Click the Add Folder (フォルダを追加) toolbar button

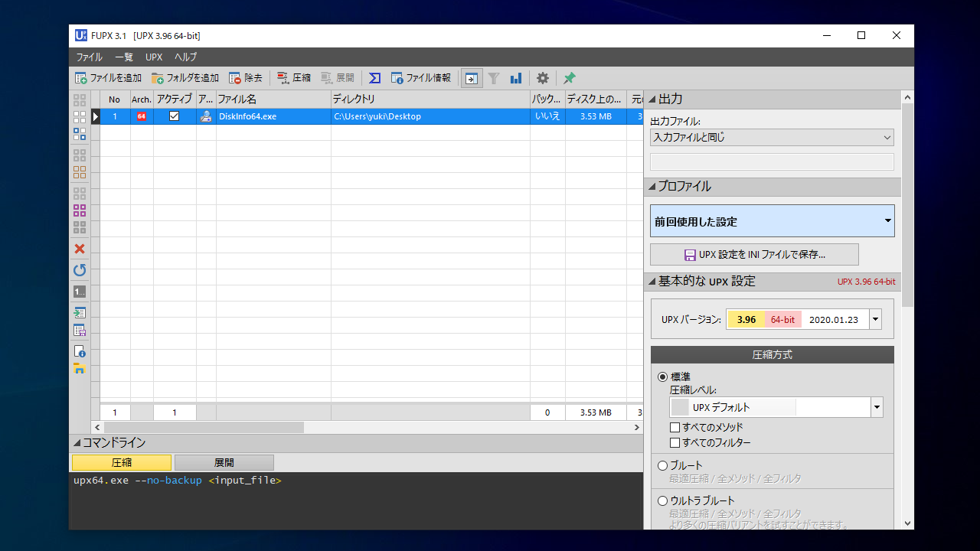(x=185, y=78)
